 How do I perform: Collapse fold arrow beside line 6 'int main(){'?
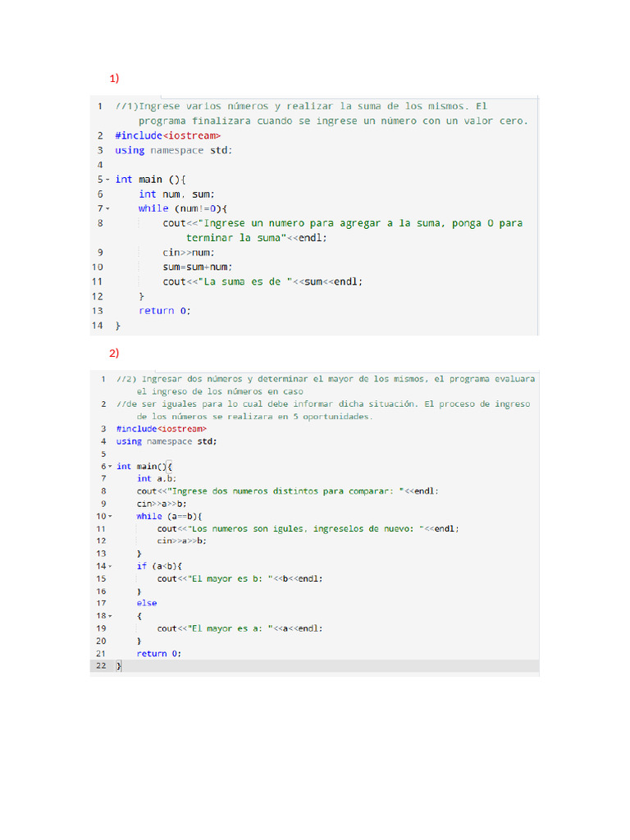click(x=111, y=466)
